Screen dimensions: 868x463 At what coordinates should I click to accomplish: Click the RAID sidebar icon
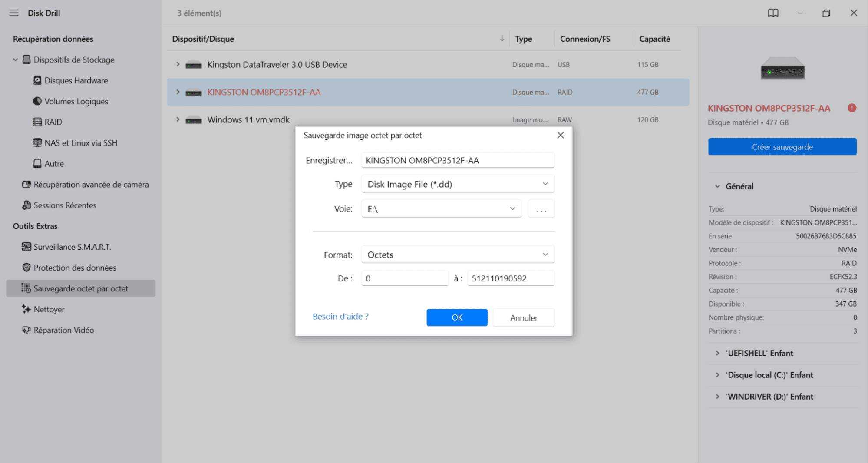point(37,122)
